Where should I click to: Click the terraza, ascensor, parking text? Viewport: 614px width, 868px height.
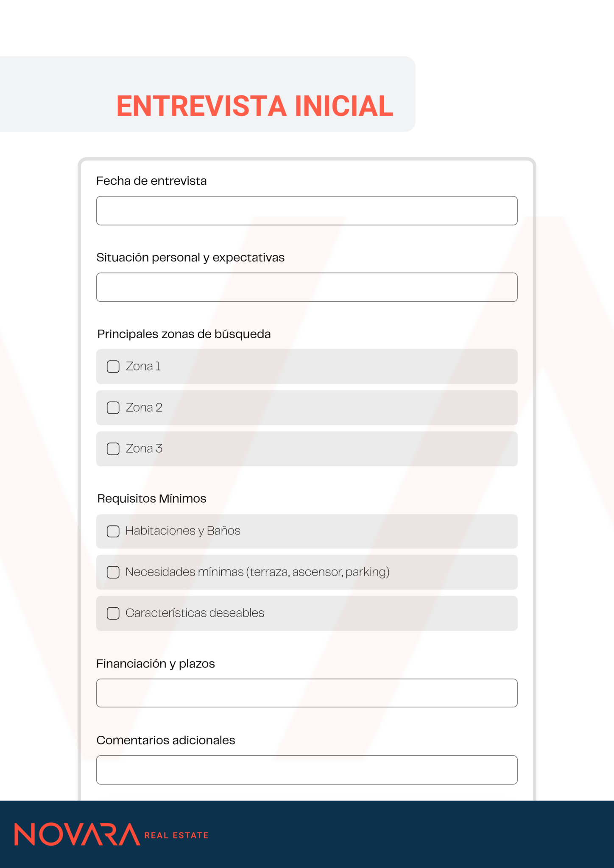(x=318, y=572)
